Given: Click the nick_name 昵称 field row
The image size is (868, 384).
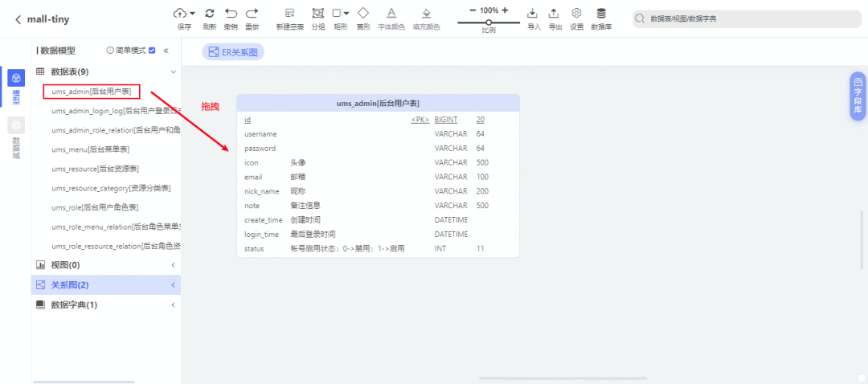Looking at the screenshot, I should [378, 191].
